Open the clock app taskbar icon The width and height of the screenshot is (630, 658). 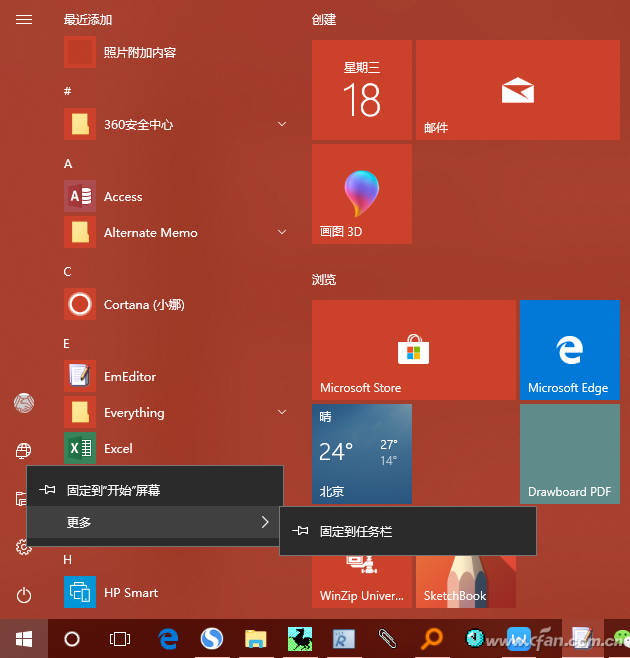pos(475,638)
